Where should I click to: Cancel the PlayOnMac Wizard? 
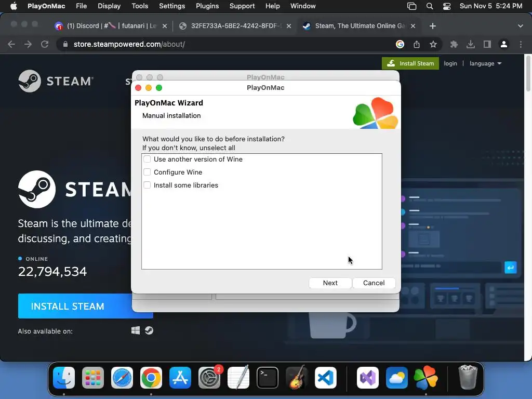tap(374, 283)
